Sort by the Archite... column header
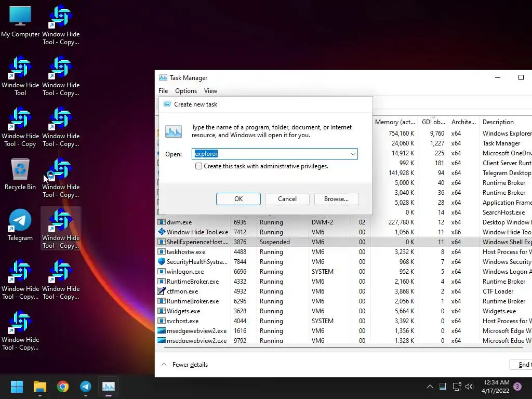Viewport: 532px width, 399px height. 463,122
